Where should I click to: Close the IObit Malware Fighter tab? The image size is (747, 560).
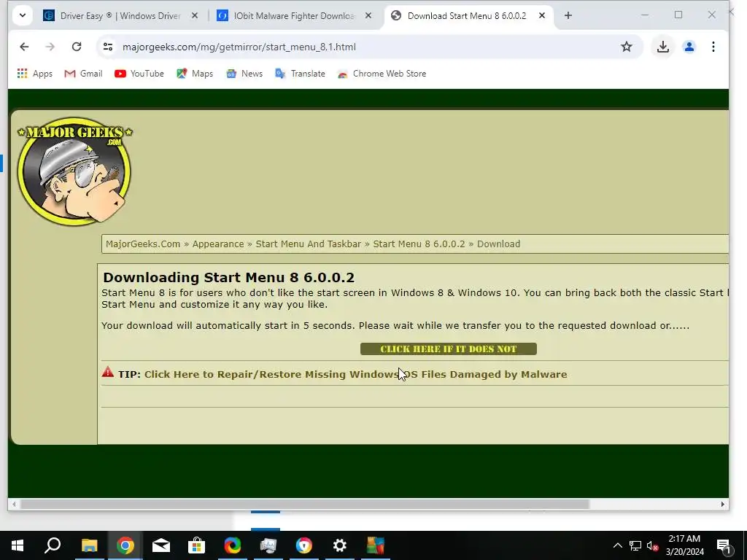(x=368, y=16)
